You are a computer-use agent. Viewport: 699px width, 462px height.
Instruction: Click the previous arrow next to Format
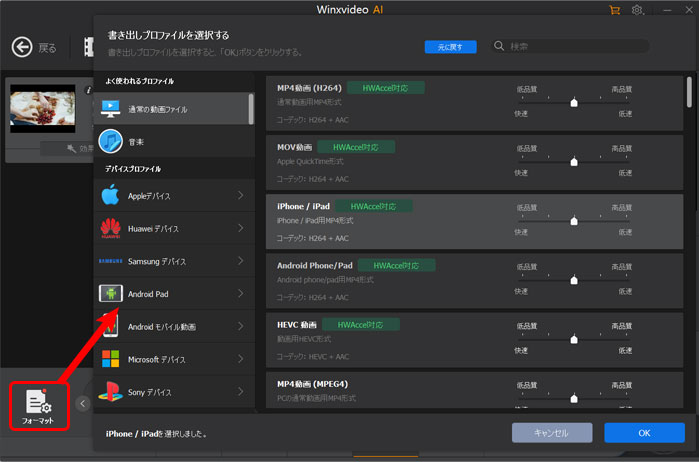tap(82, 404)
